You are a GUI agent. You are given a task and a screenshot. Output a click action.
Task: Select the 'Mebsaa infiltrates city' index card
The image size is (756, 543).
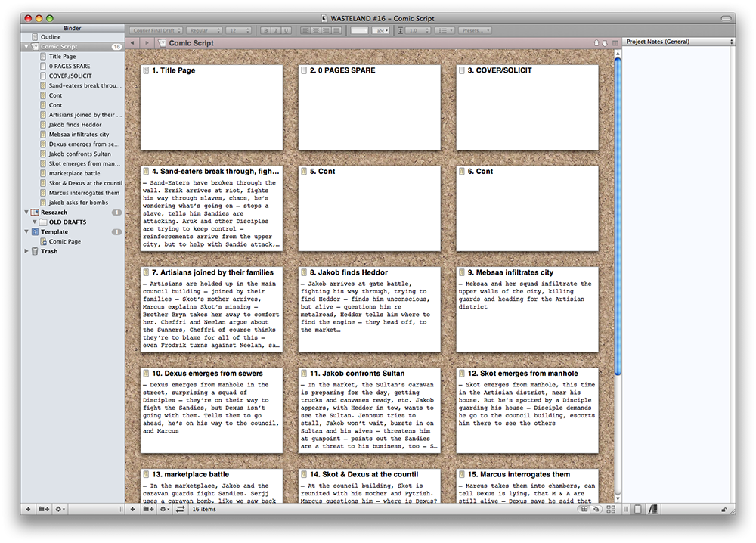point(527,309)
